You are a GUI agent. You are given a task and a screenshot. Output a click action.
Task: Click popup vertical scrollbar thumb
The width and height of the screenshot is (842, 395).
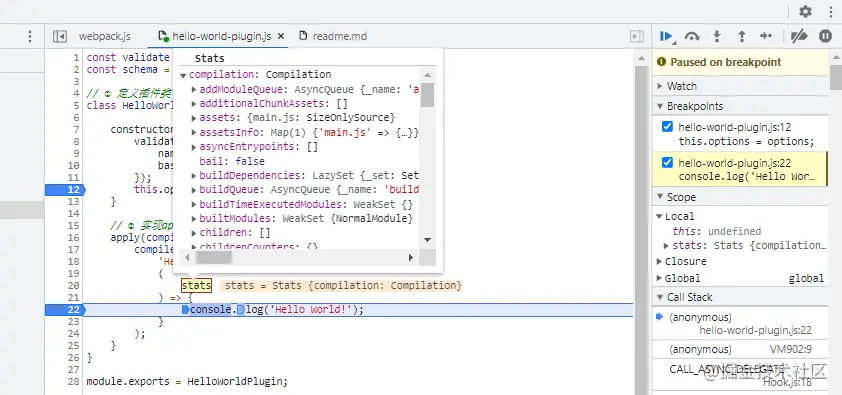click(427, 95)
